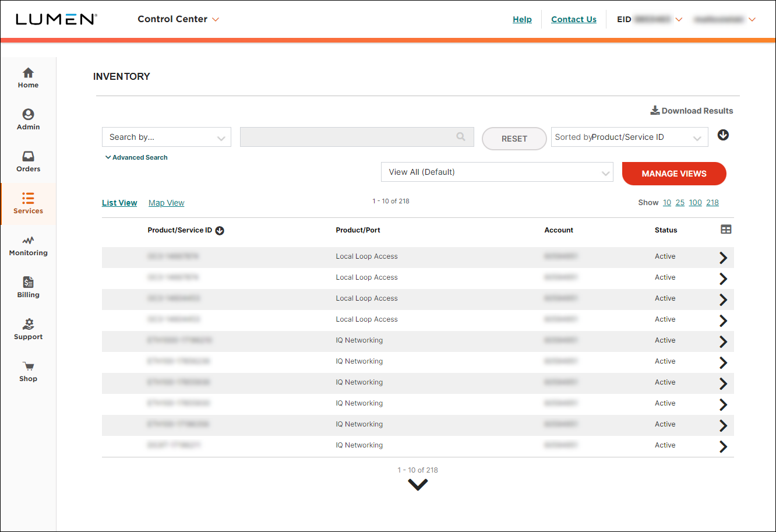Screen dimensions: 776x532
Task: Open details arrow for first IQ Networking row
Action: pos(723,341)
